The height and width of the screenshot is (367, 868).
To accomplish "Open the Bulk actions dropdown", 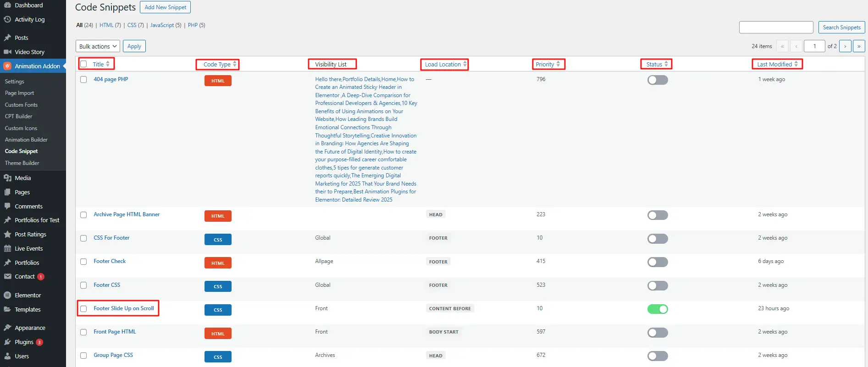I will [x=98, y=46].
